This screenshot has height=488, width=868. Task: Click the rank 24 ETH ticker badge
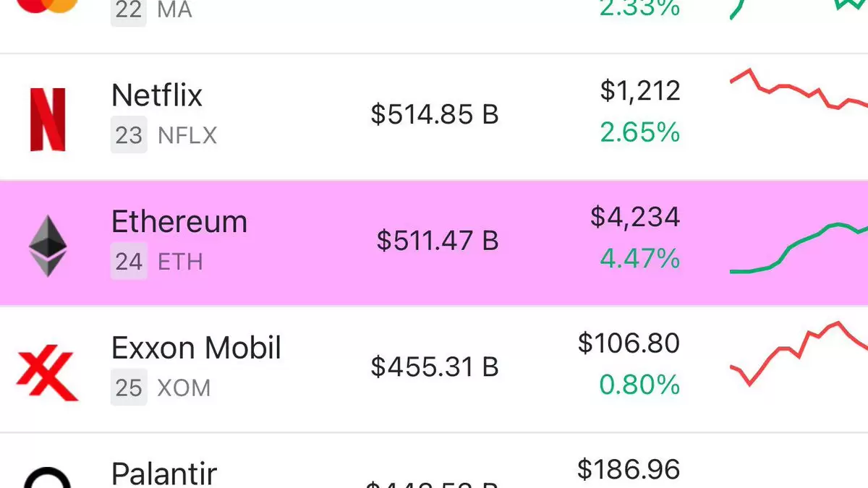(x=129, y=261)
